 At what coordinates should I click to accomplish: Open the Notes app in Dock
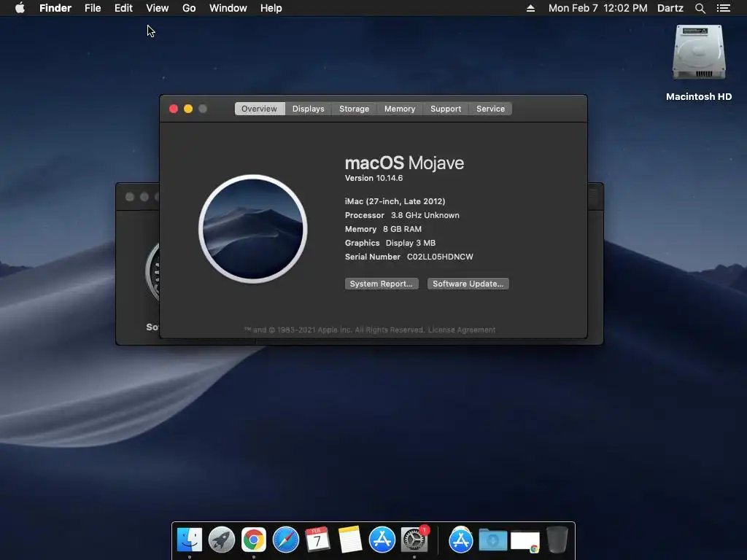click(x=349, y=540)
